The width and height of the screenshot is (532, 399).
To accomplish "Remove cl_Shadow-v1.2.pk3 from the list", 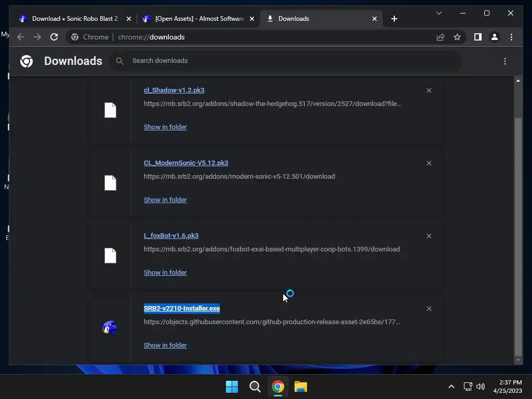I will coord(429,90).
